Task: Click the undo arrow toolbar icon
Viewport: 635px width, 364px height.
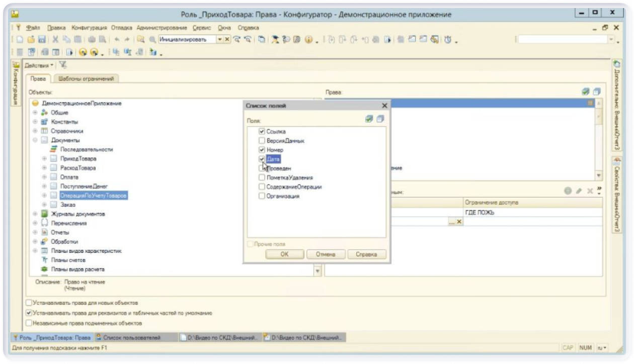Action: coord(117,39)
